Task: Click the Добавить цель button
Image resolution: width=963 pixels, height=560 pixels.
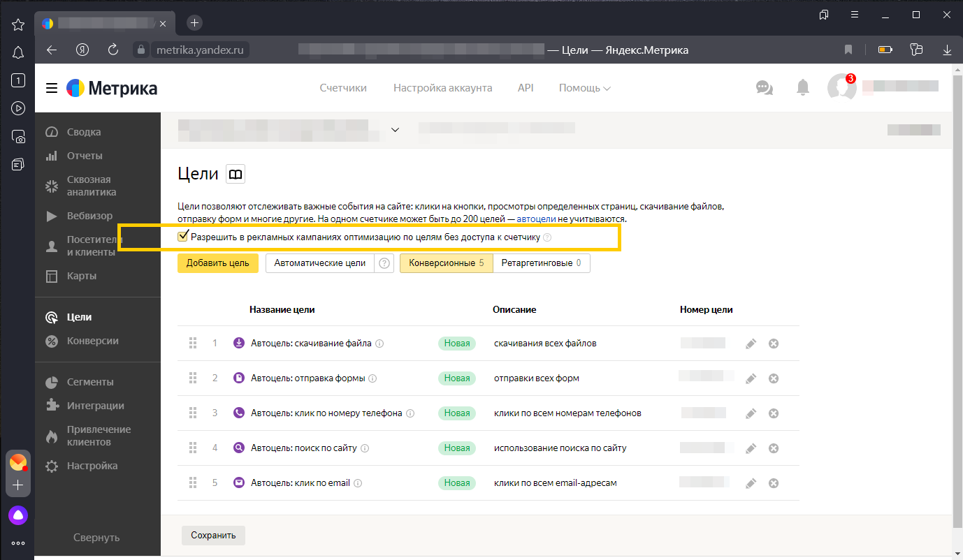Action: (218, 263)
